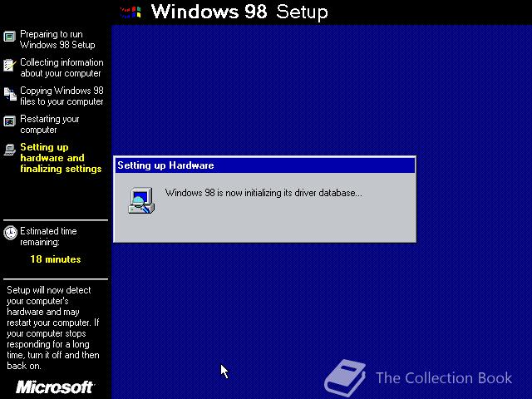Click the Setting up hardware computer icon

(9, 150)
